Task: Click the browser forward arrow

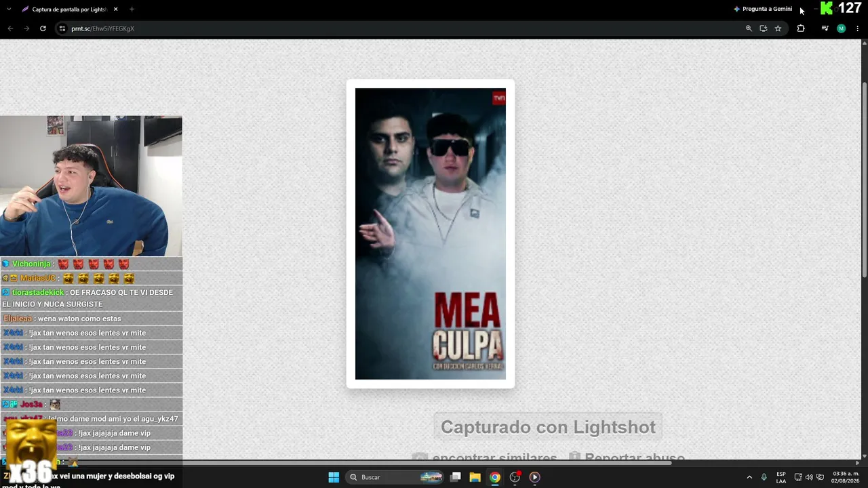Action: (26, 28)
